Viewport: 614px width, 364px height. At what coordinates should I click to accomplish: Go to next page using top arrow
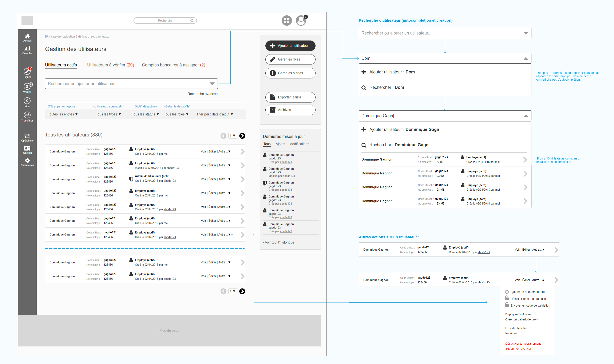point(242,136)
